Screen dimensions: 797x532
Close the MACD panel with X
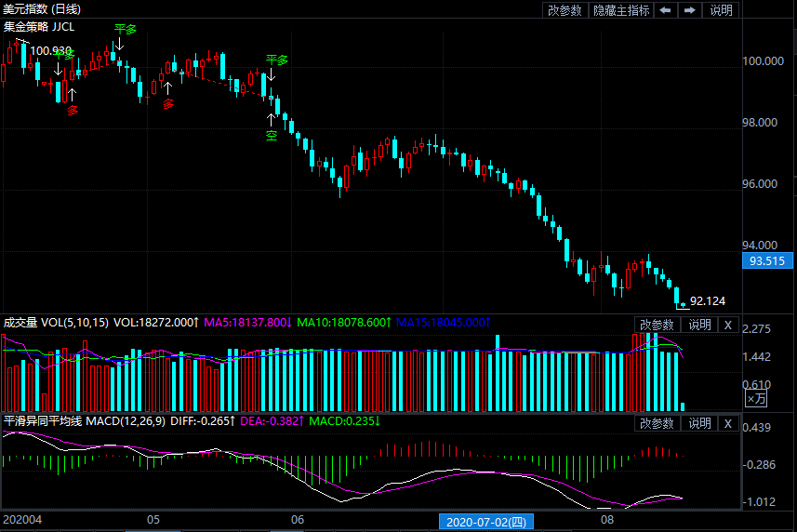click(728, 423)
